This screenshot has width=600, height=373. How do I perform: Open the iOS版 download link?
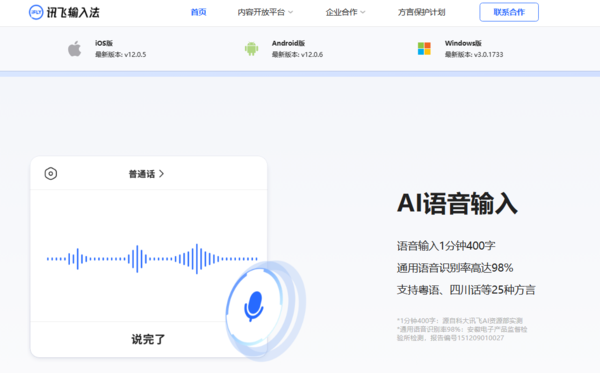point(104,43)
